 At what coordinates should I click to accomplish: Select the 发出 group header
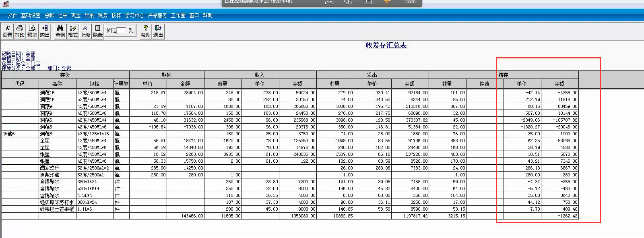372,75
